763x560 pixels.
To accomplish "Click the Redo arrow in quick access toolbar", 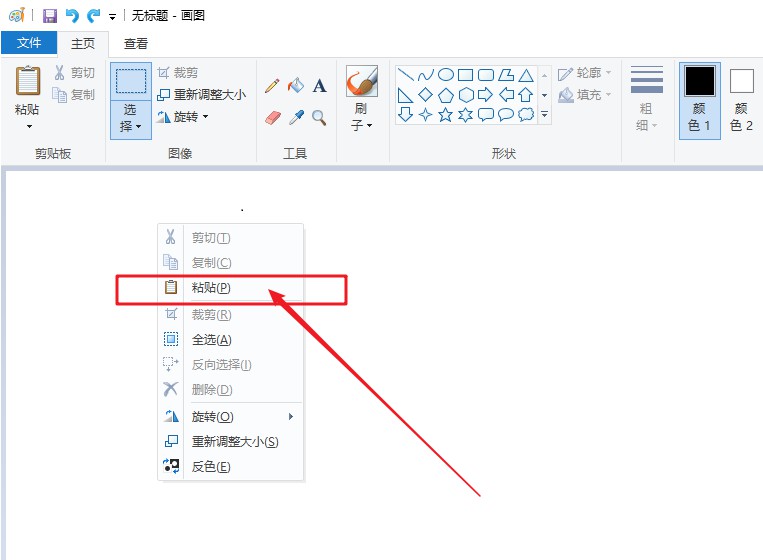I will [94, 16].
